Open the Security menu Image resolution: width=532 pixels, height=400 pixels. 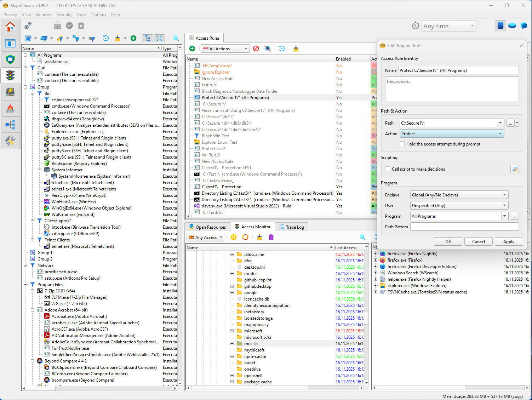point(64,15)
